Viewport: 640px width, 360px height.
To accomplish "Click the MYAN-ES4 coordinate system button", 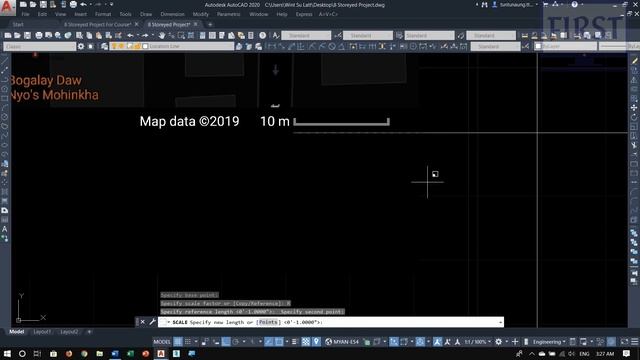I will point(342,342).
